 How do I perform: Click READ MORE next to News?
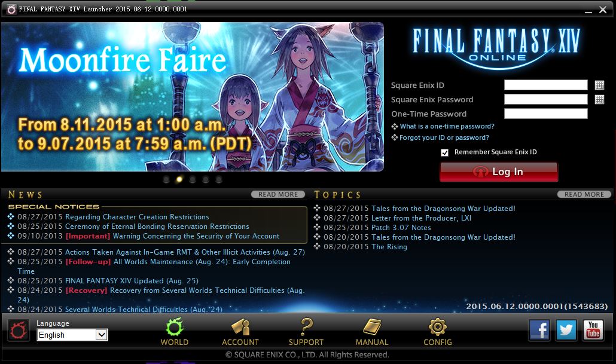(x=277, y=194)
